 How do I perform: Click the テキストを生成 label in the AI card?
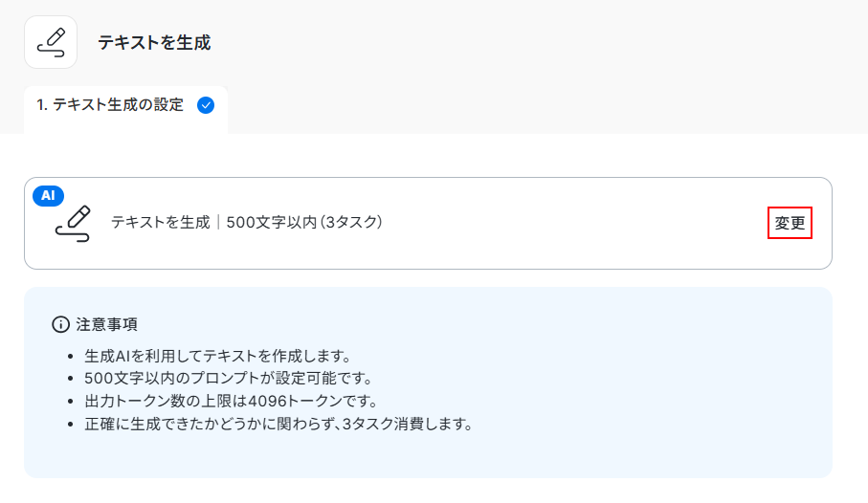pyautogui.click(x=160, y=223)
